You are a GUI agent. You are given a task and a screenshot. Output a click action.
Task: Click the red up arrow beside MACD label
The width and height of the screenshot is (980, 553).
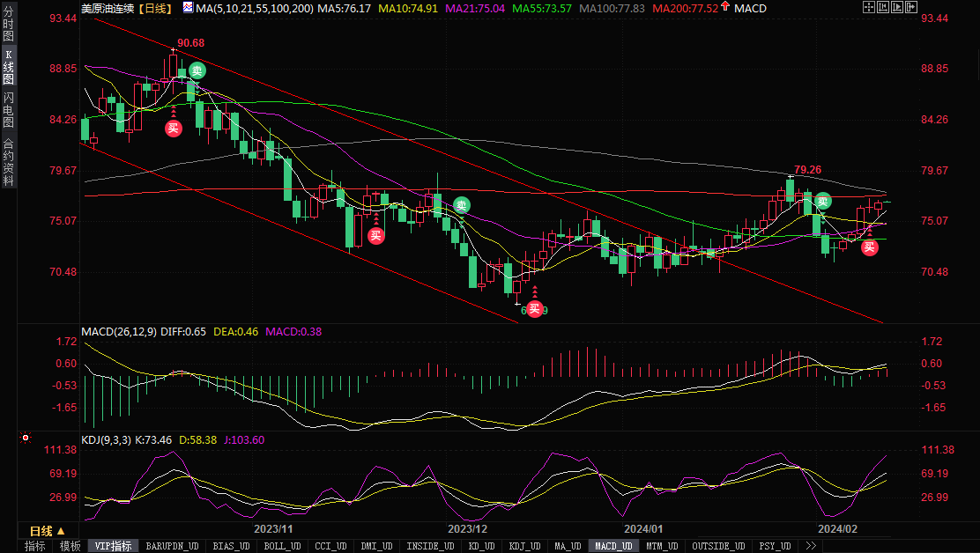(x=724, y=7)
